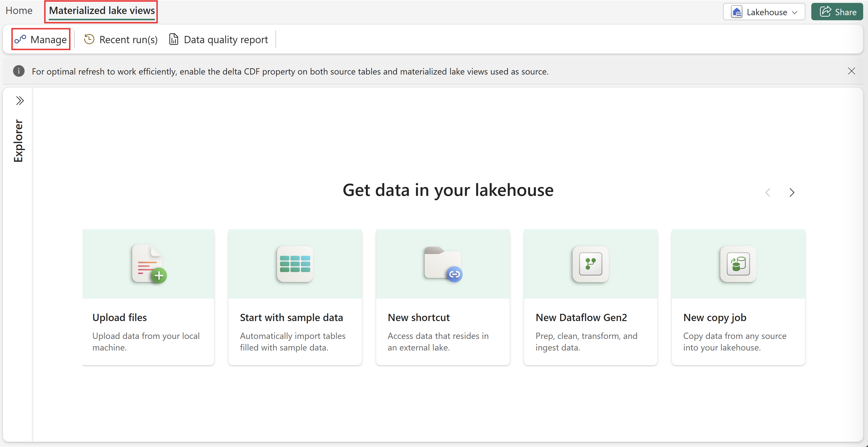Click the sample data table icon
The width and height of the screenshot is (868, 447).
(x=295, y=264)
